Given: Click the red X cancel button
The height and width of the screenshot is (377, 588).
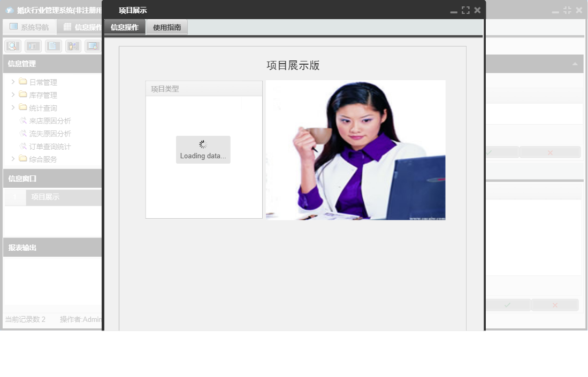Looking at the screenshot, I should [x=555, y=305].
